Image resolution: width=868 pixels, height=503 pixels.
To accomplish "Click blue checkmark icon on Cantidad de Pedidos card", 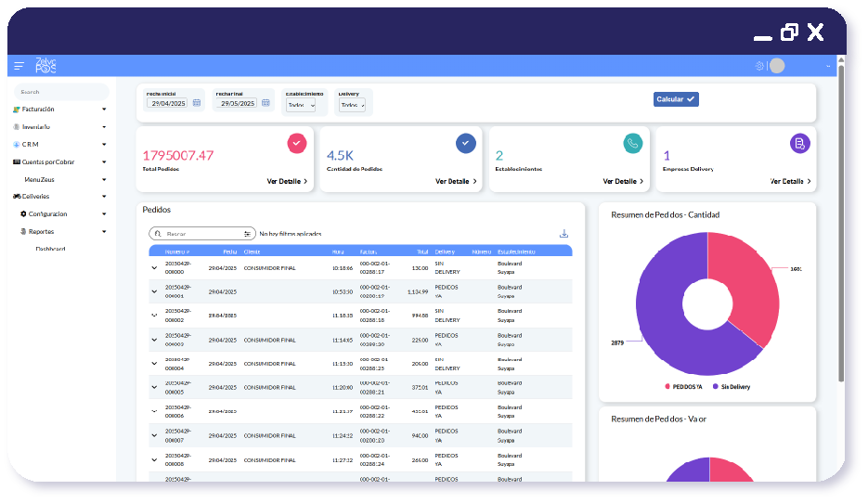I will click(465, 143).
